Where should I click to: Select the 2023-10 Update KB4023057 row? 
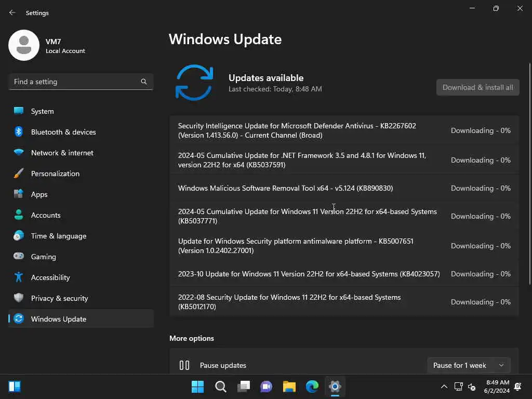[344, 274]
